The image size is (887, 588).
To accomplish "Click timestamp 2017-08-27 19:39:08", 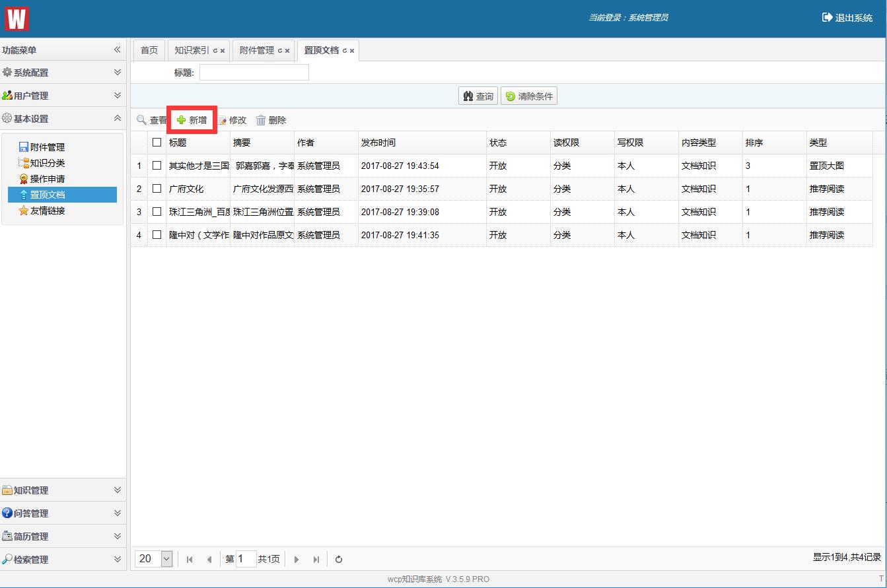I will (400, 212).
